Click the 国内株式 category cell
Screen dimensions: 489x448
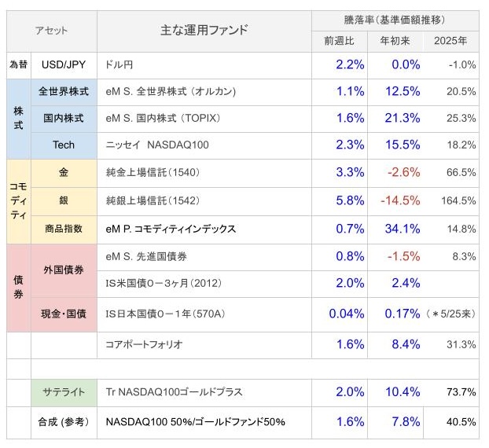click(x=64, y=119)
